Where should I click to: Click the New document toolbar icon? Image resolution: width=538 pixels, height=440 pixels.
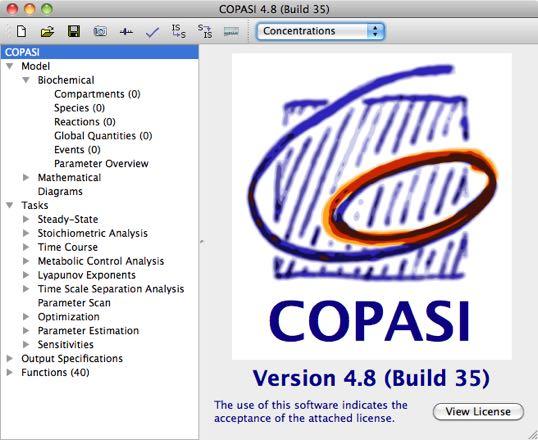[22, 31]
